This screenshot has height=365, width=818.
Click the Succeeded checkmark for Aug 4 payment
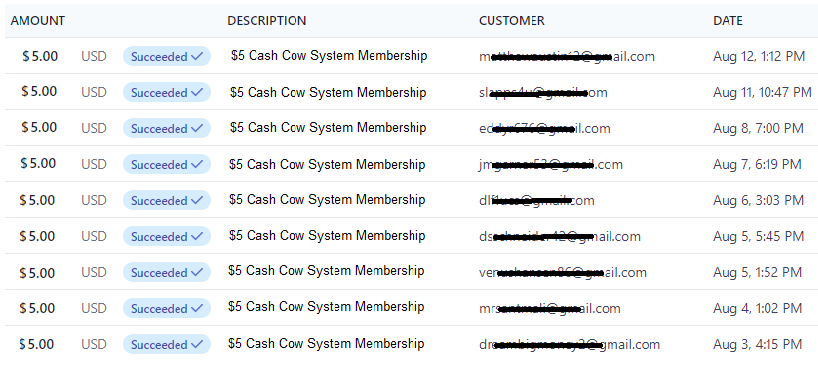click(197, 309)
